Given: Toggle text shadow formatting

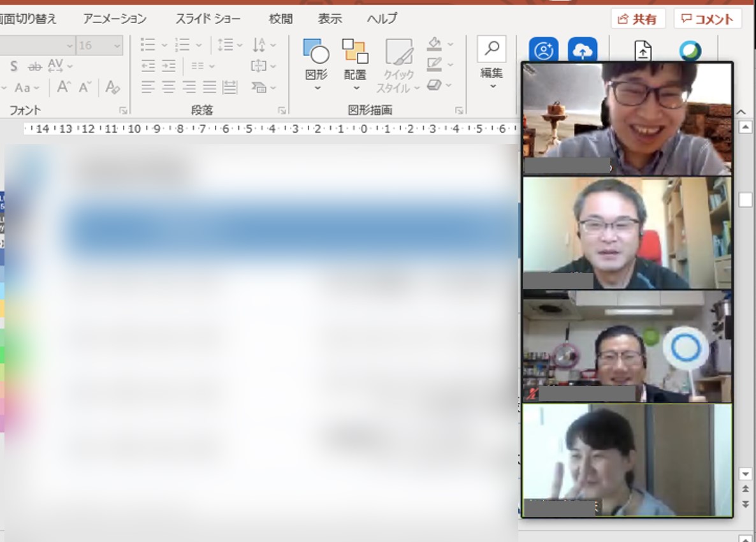Looking at the screenshot, I should [x=14, y=66].
